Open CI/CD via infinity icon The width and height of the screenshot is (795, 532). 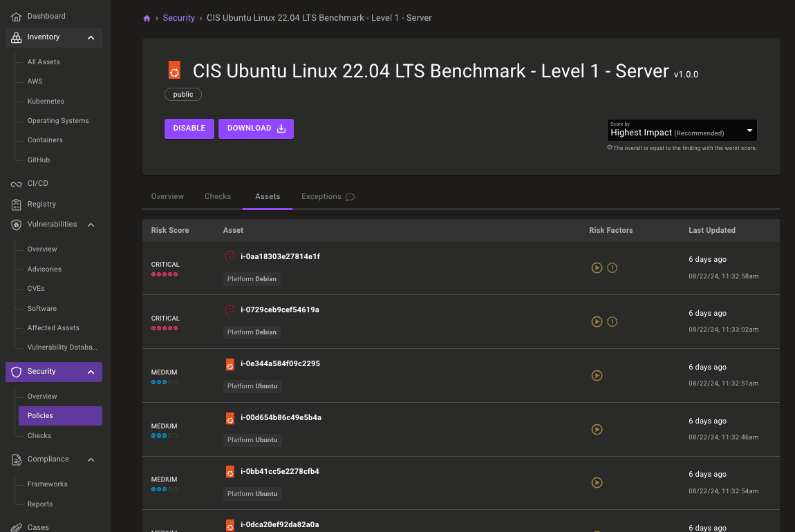pyautogui.click(x=16, y=184)
